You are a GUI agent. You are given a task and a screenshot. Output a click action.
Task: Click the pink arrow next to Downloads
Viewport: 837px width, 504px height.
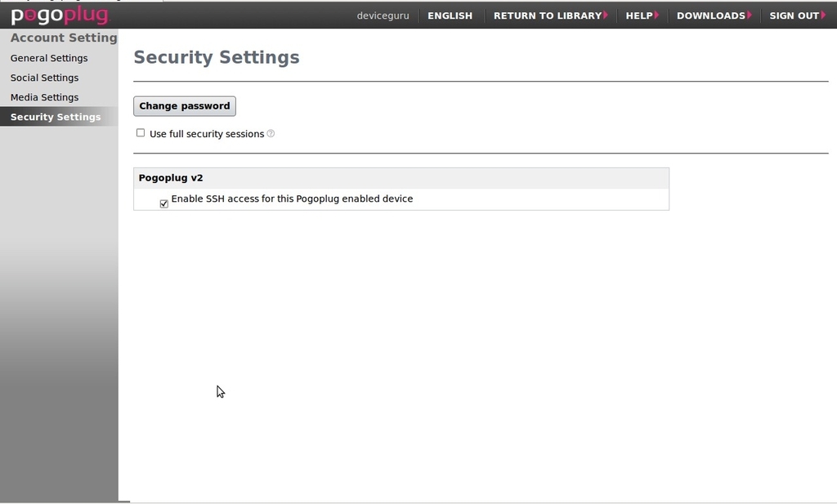point(750,15)
